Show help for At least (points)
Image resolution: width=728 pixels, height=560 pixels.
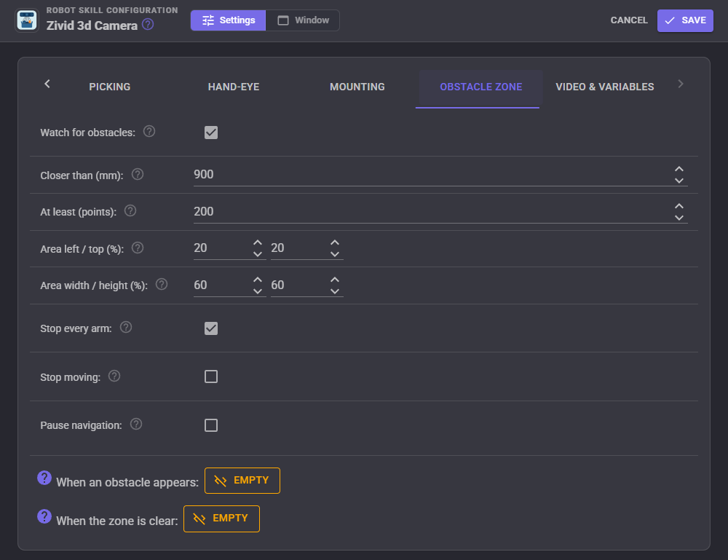[130, 210]
